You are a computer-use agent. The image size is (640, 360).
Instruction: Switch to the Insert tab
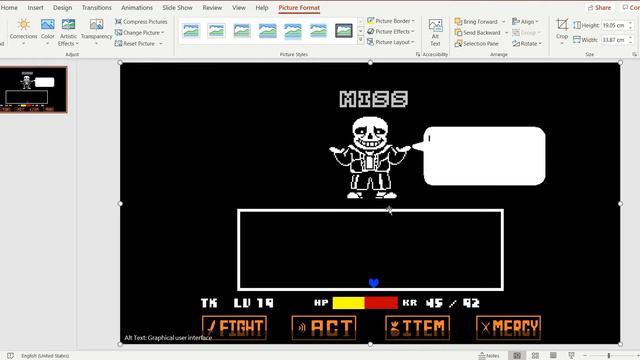click(36, 8)
